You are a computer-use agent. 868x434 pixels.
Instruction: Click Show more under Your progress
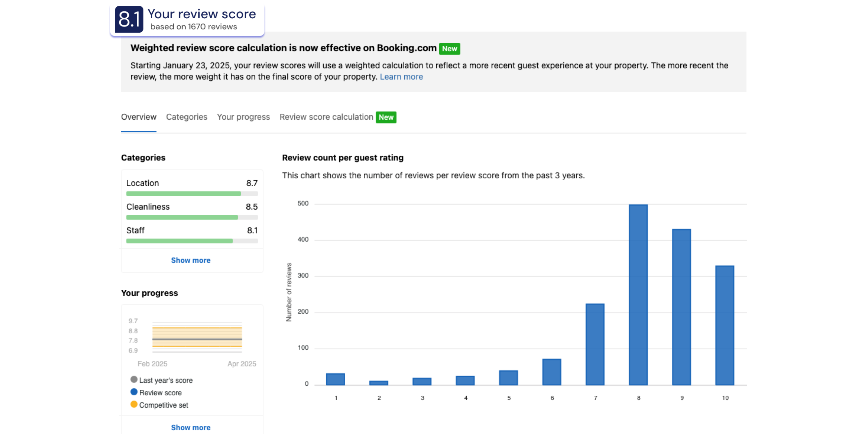(x=191, y=427)
